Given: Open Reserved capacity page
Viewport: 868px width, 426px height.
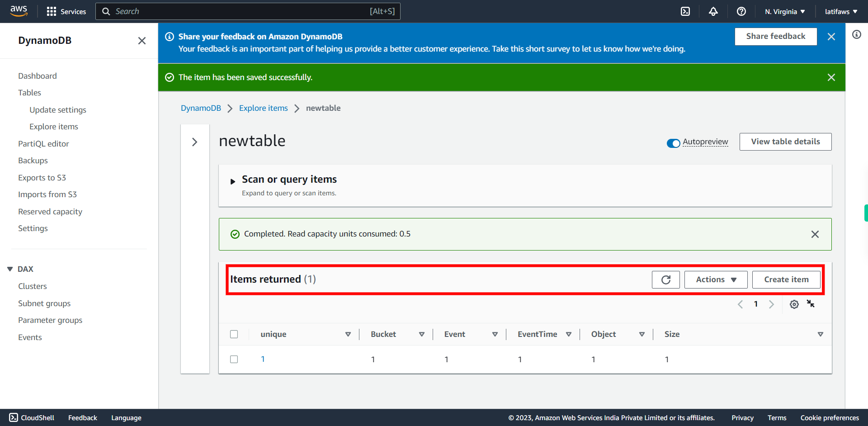Looking at the screenshot, I should 50,212.
